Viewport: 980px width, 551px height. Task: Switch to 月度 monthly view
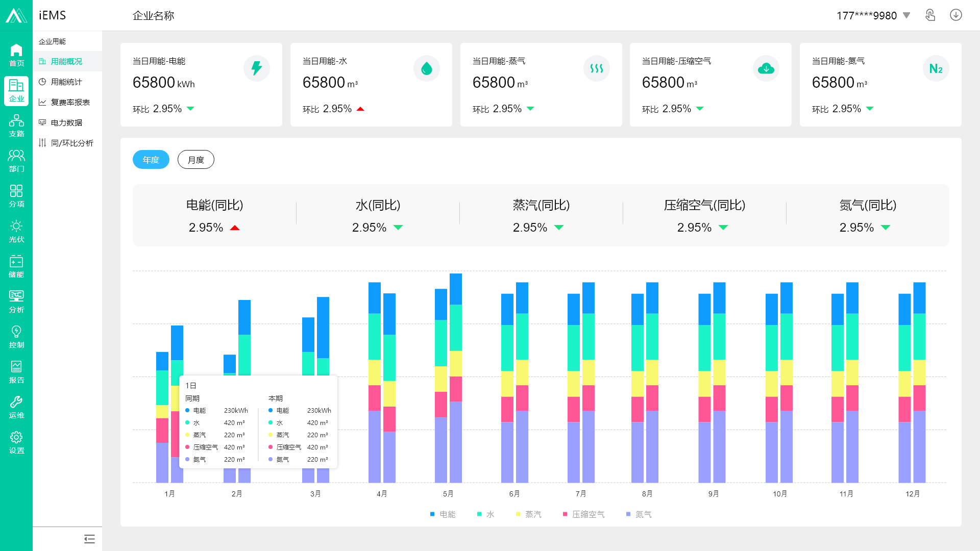[196, 160]
